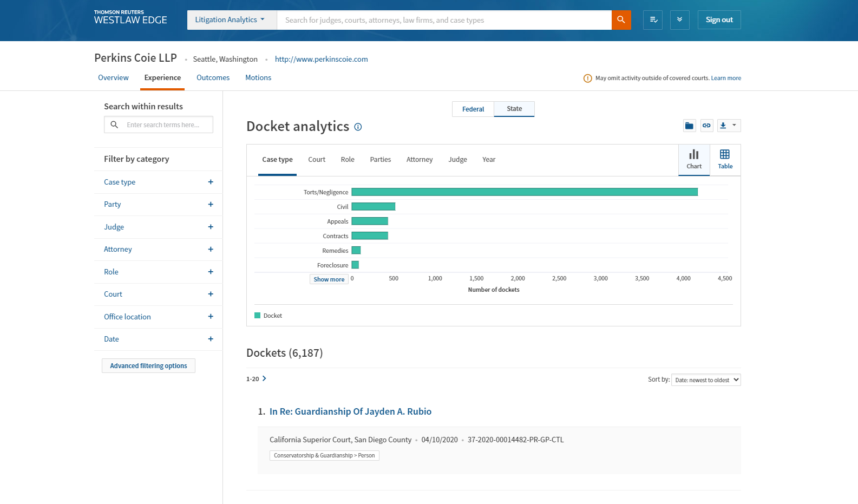Image resolution: width=858 pixels, height=504 pixels.
Task: Toggle to State dockets
Action: pos(514,109)
